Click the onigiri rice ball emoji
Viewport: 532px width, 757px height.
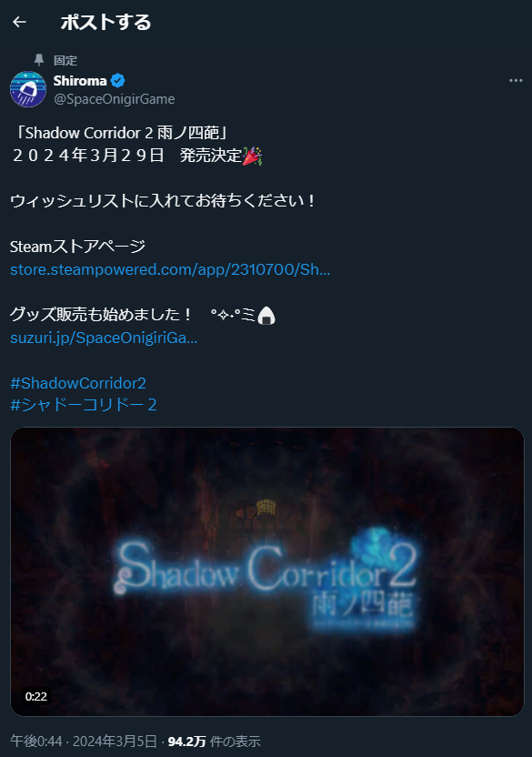[266, 316]
